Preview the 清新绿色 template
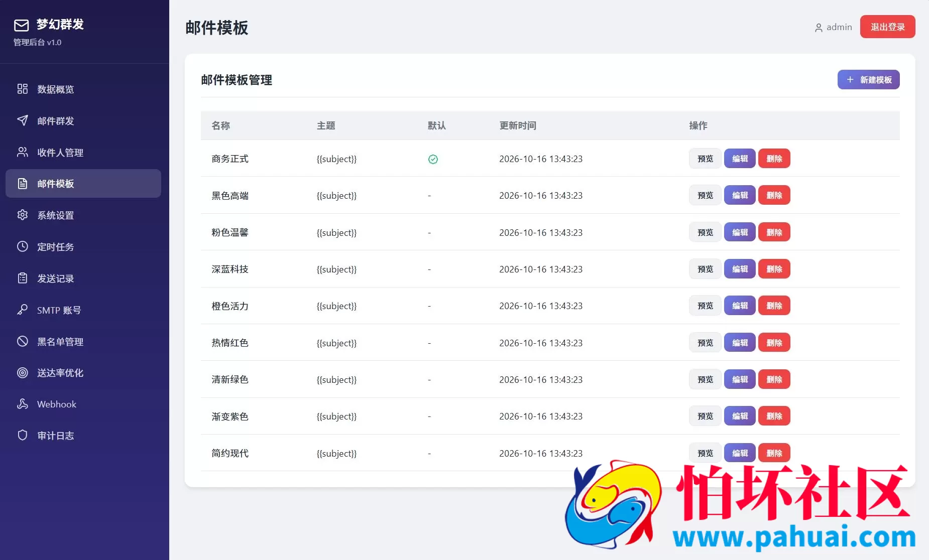 pyautogui.click(x=705, y=379)
